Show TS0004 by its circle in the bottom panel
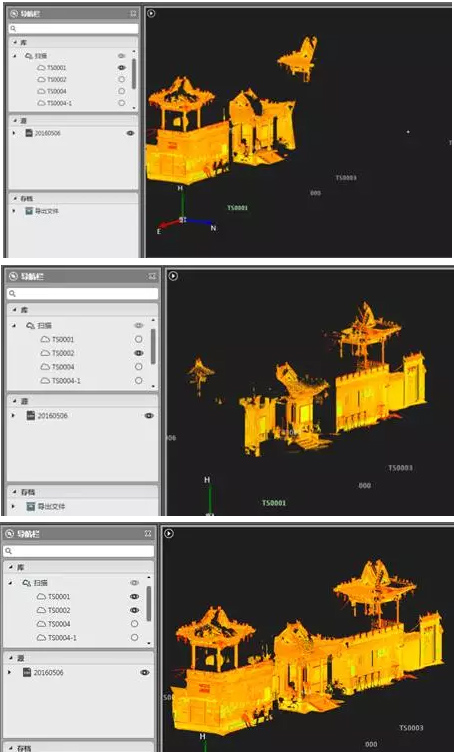 coord(134,624)
